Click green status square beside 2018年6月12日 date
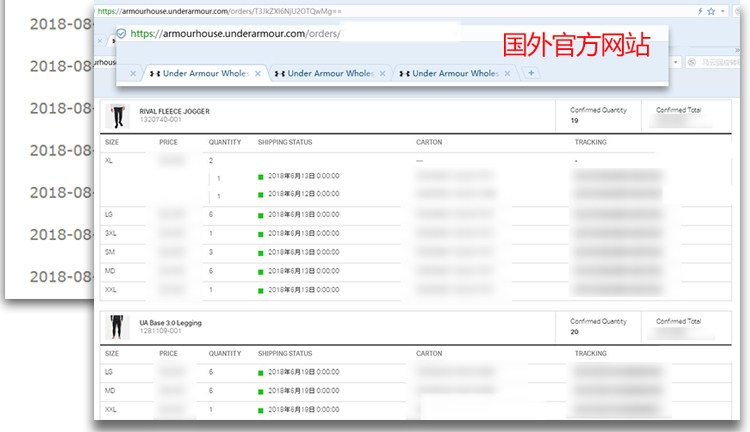 coord(261,195)
